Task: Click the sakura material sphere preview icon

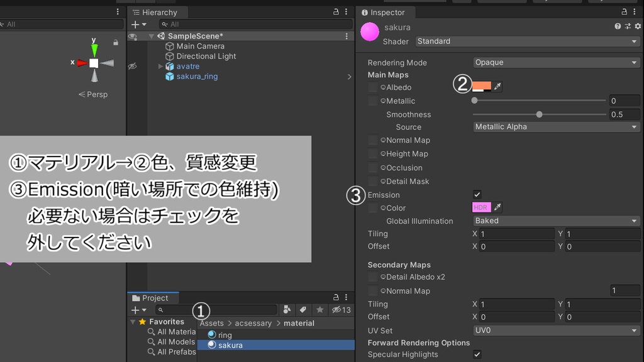Action: click(x=370, y=27)
